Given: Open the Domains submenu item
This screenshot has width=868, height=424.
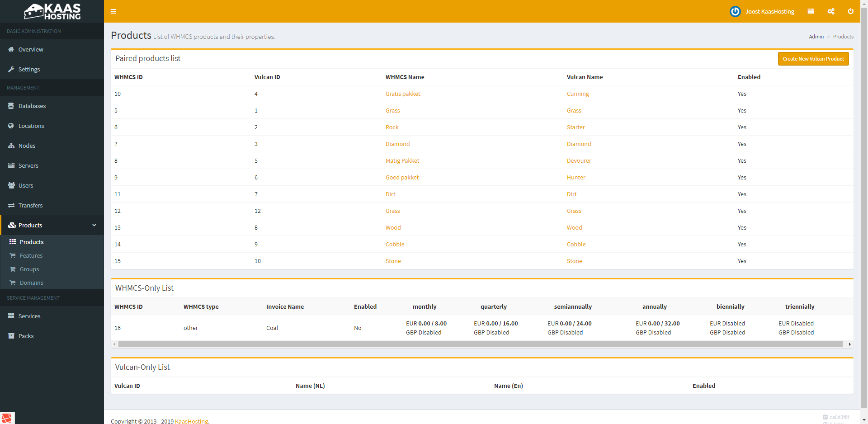Looking at the screenshot, I should tap(32, 283).
